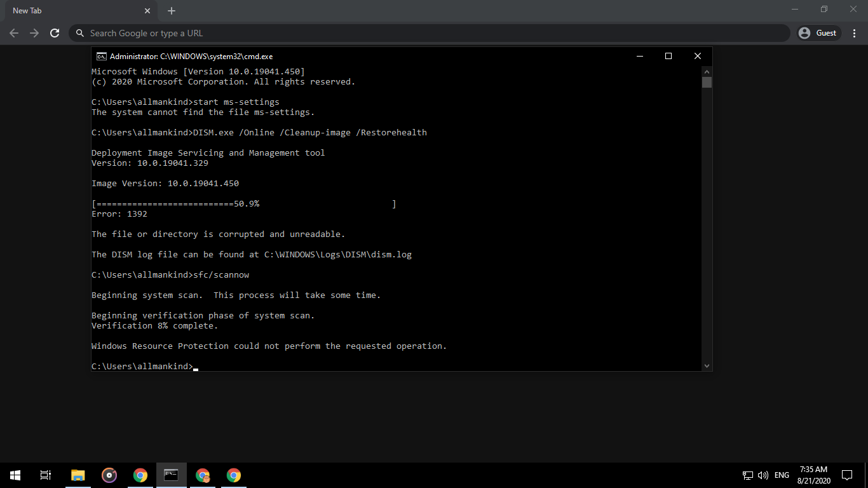Open File Explorer from the taskbar
Image resolution: width=868 pixels, height=488 pixels.
pyautogui.click(x=78, y=475)
